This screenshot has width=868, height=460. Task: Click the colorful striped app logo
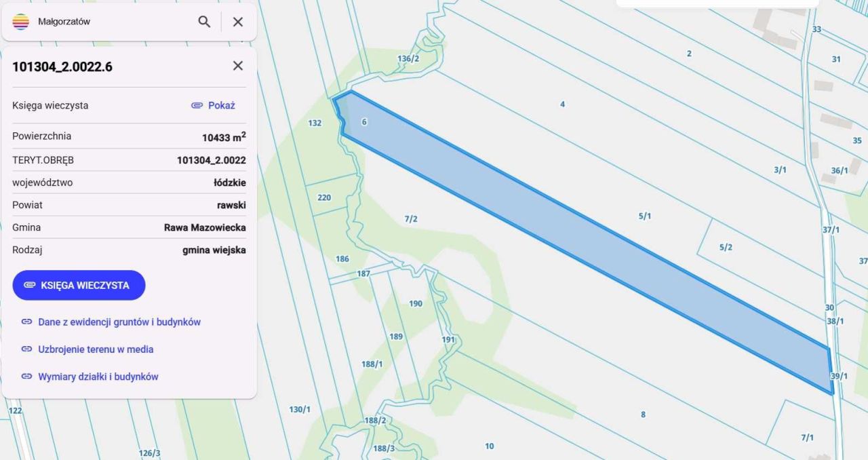(21, 22)
